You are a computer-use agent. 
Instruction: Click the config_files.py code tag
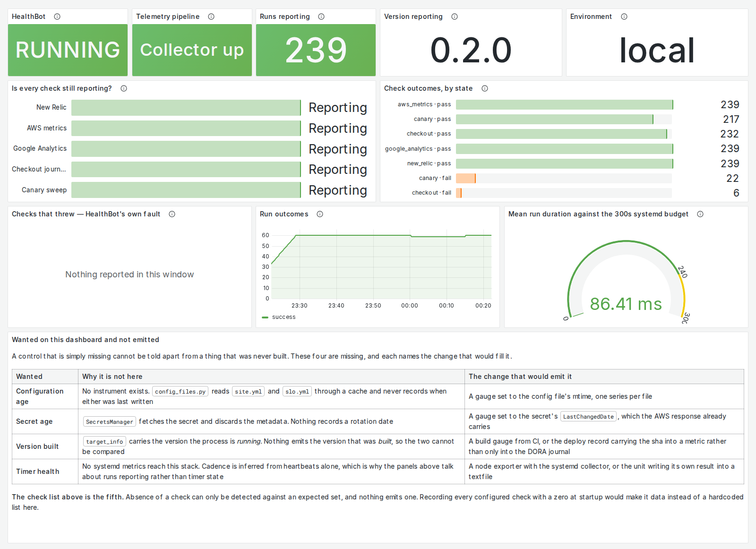[x=180, y=392]
